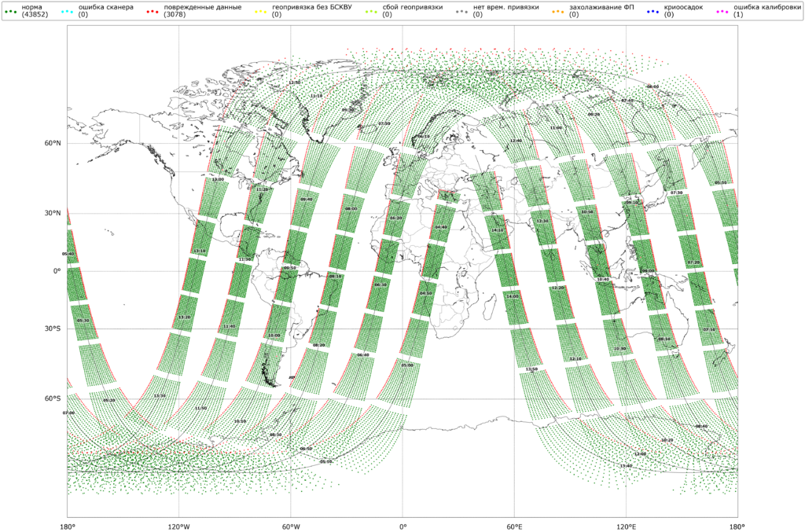This screenshot has width=805, height=532.
Task: Click the 07:00 time label at left edge
Action: tap(68, 413)
